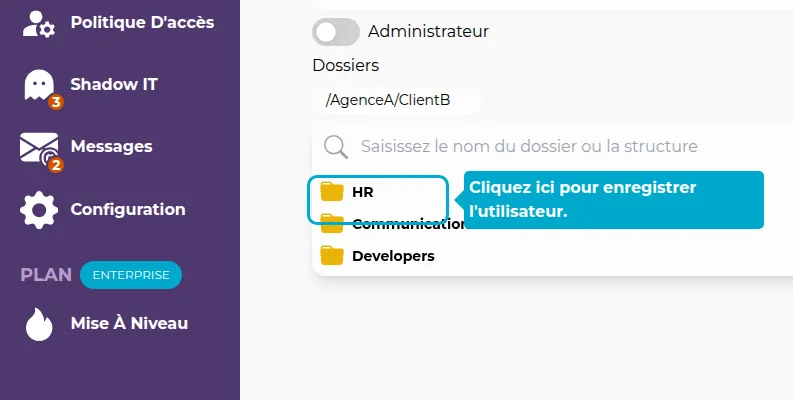This screenshot has height=400, width=793.
Task: Click the Mise À Niveau flame icon
Action: 39,324
